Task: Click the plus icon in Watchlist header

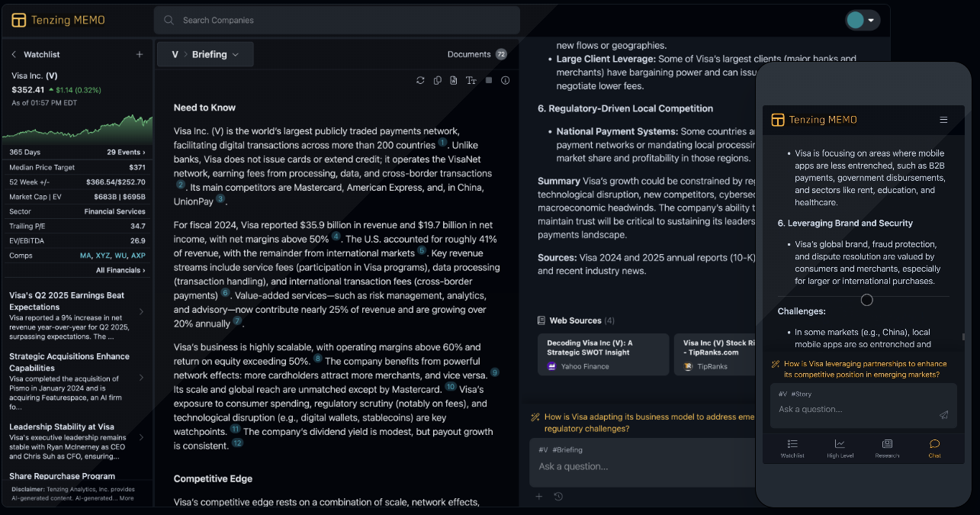Action: pyautogui.click(x=140, y=54)
